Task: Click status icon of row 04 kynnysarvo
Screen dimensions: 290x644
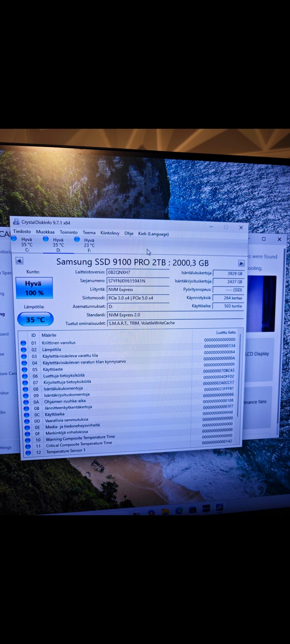Action: click(24, 363)
